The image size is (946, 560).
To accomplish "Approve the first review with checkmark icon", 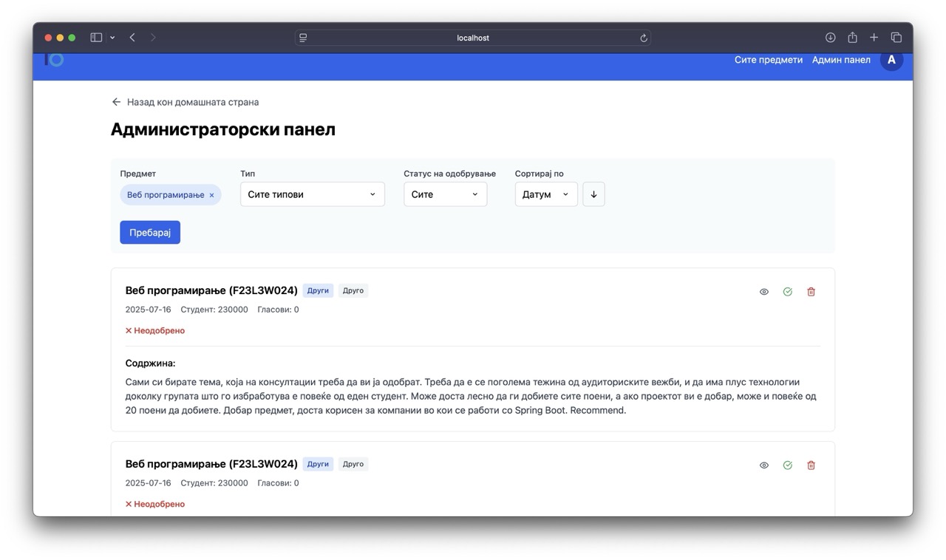I will [x=787, y=292].
